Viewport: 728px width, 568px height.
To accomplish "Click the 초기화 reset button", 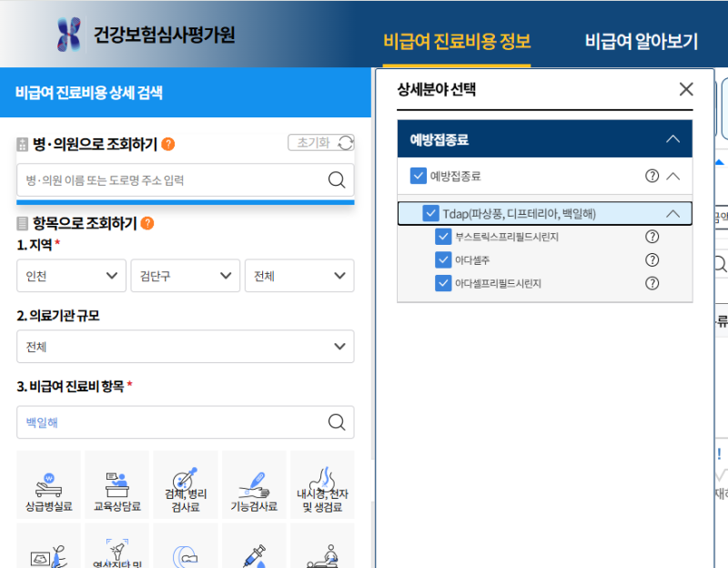I will click(321, 143).
